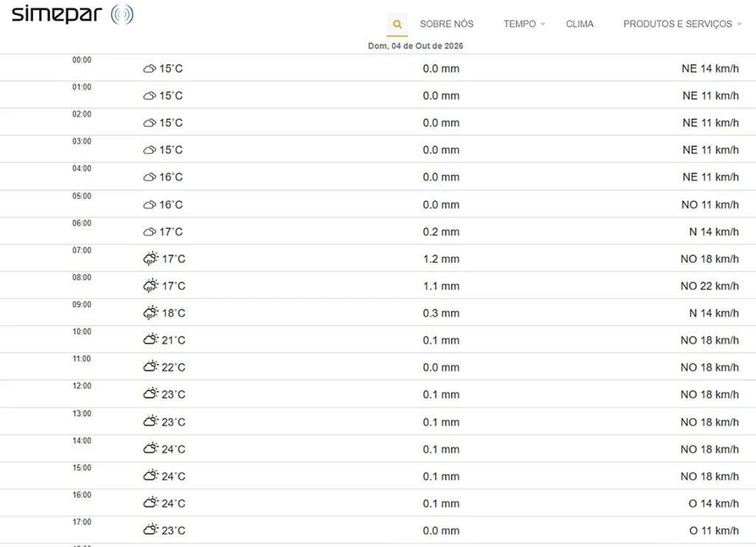Click the partly sunny icon at 14:00
Viewport: 756px width, 547px height.
point(151,448)
